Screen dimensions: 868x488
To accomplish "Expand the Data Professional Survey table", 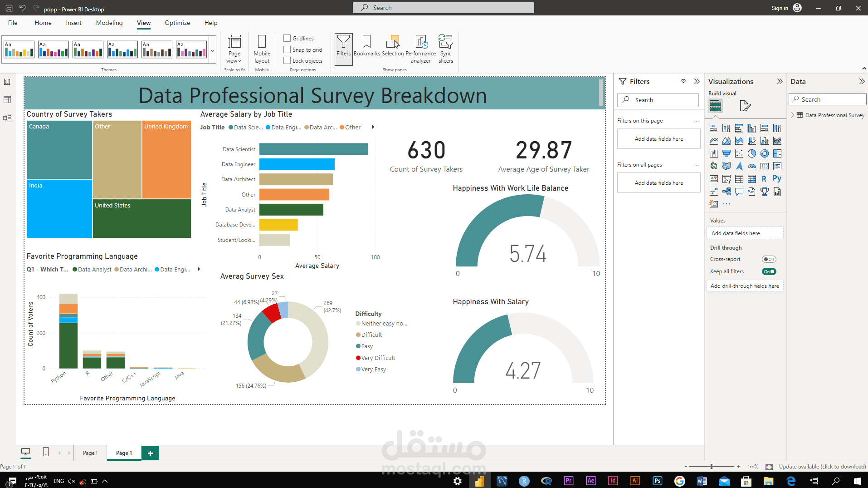I will pos(792,115).
